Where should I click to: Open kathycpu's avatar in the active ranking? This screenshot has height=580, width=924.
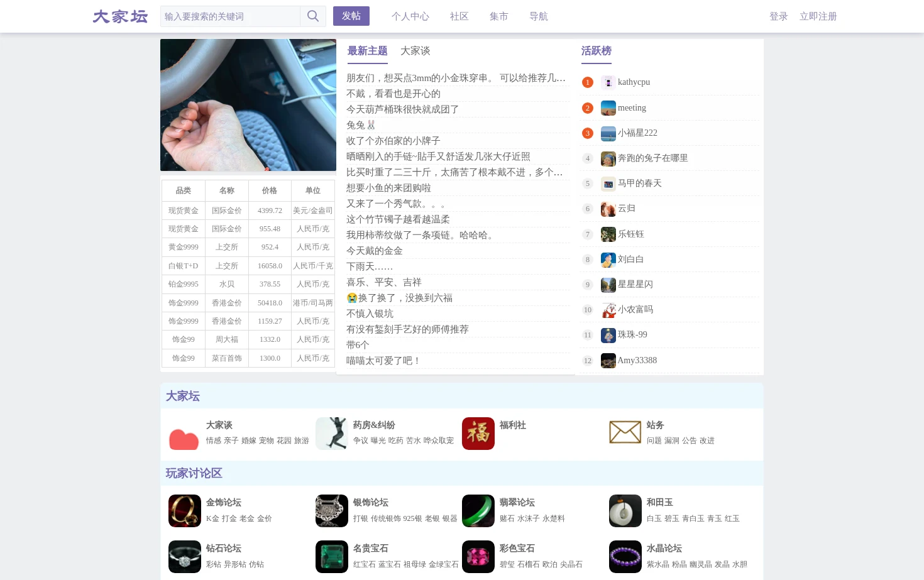click(x=608, y=82)
